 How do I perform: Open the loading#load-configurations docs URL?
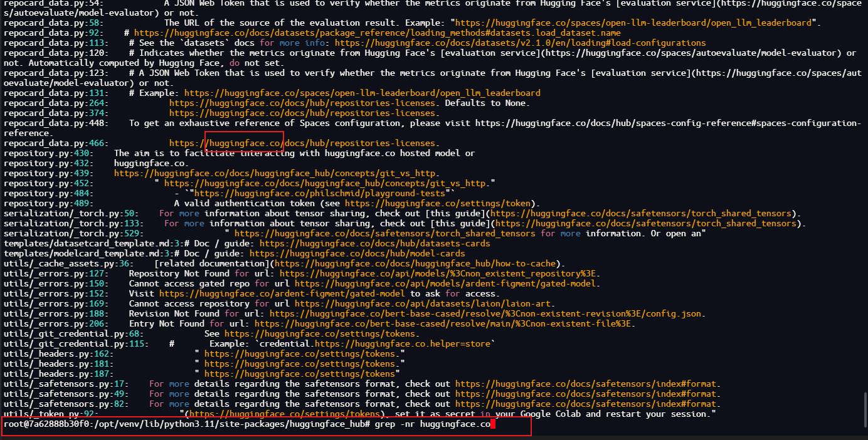point(521,43)
